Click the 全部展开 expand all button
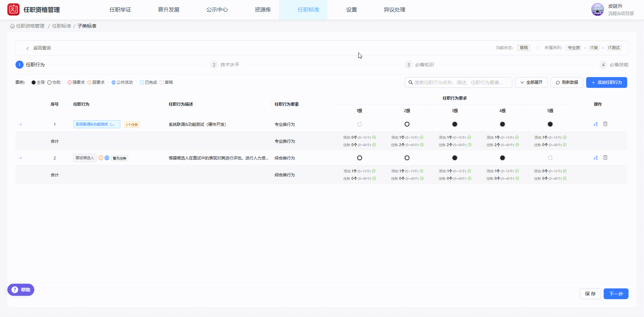644x317 pixels. click(x=531, y=82)
